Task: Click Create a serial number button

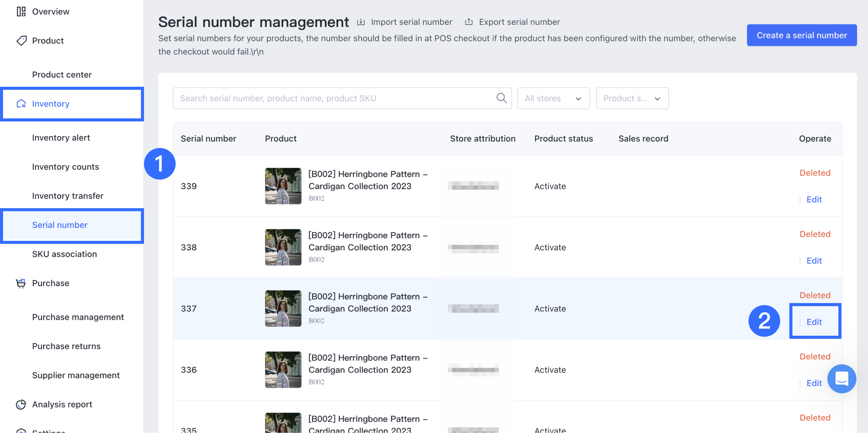Action: (802, 35)
